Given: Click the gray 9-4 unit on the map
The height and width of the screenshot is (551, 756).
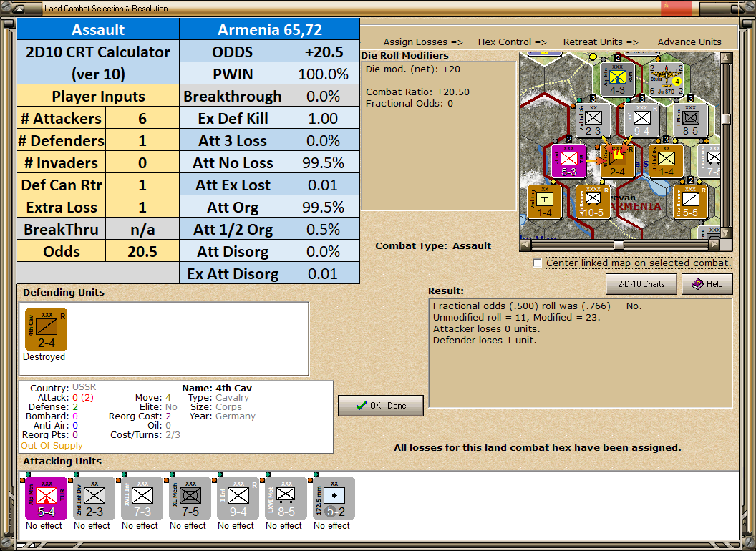Looking at the screenshot, I should point(641,120).
